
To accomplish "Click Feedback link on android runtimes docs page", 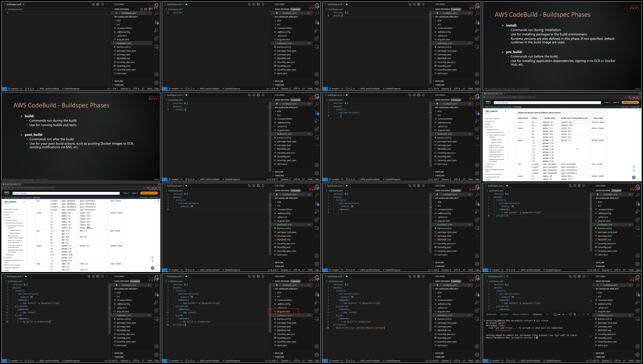I will (x=625, y=107).
